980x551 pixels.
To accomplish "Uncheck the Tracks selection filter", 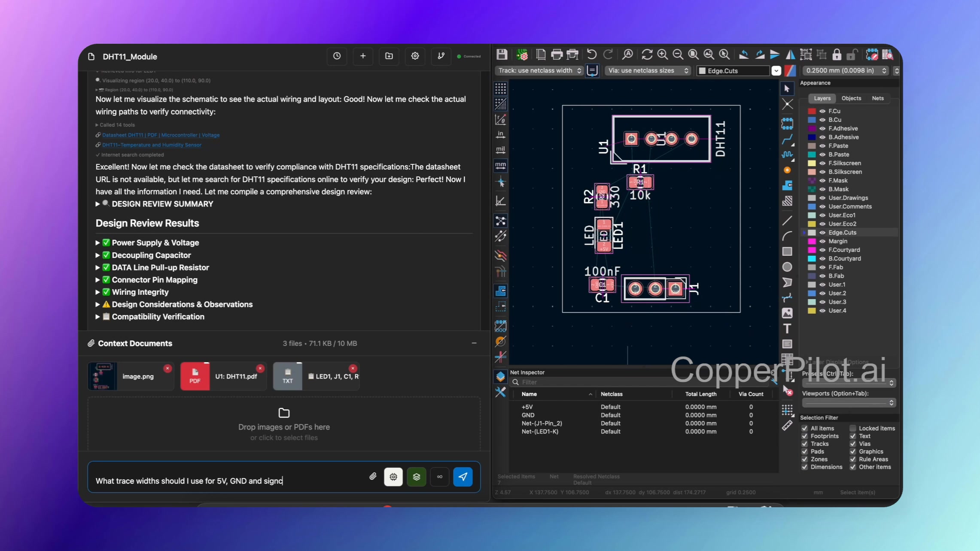I will [805, 444].
